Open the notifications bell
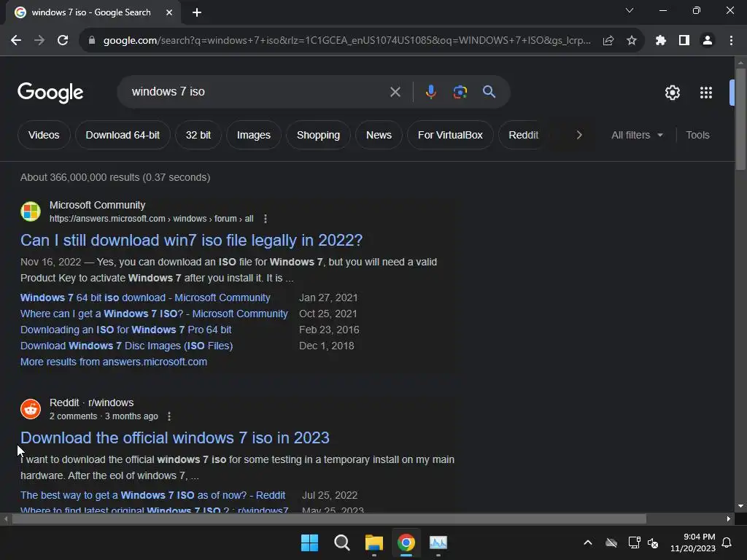This screenshot has width=747, height=560. [727, 542]
